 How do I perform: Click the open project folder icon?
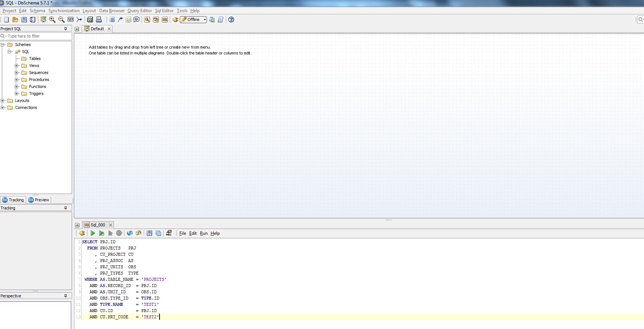click(15, 20)
